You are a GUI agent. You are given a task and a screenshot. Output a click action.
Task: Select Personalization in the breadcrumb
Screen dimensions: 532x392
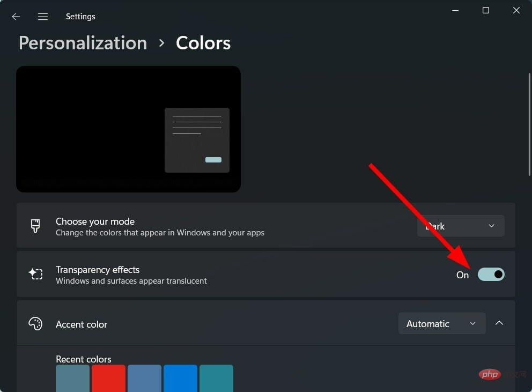pos(82,43)
